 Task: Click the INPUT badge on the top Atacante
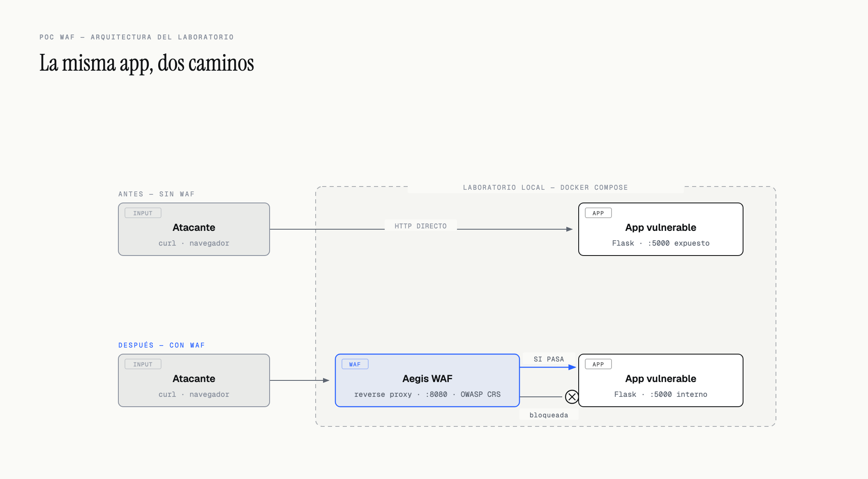(x=143, y=213)
